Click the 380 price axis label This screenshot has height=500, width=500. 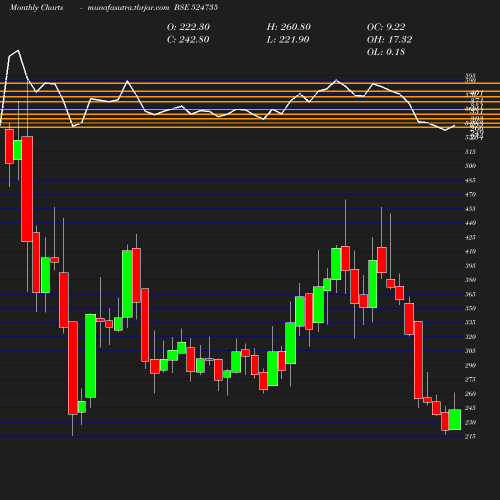point(470,280)
